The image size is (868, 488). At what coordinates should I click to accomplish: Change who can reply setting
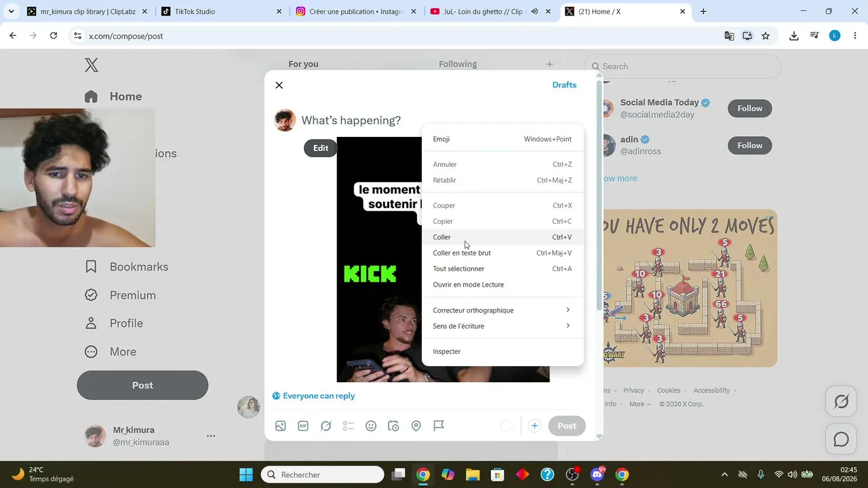(314, 396)
